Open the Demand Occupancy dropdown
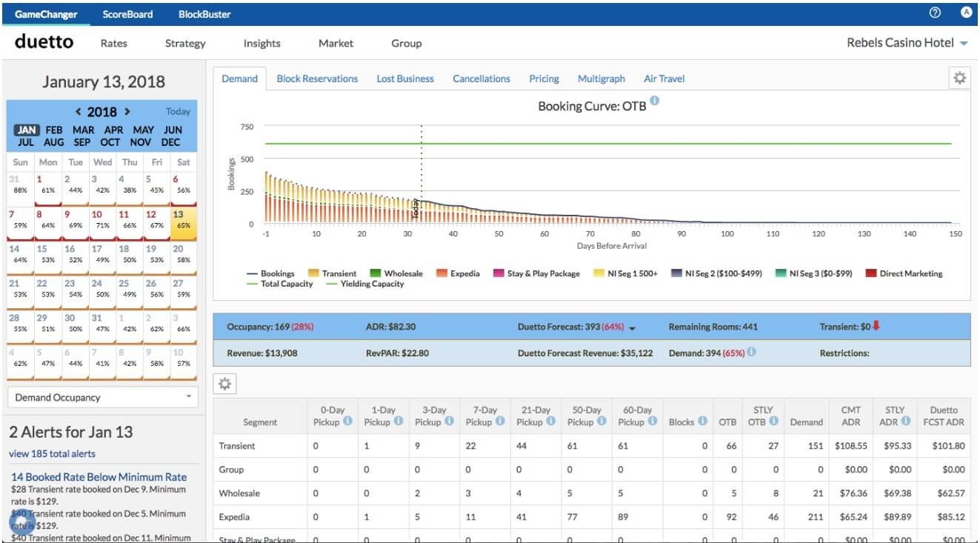The height and width of the screenshot is (543, 980). coord(104,397)
